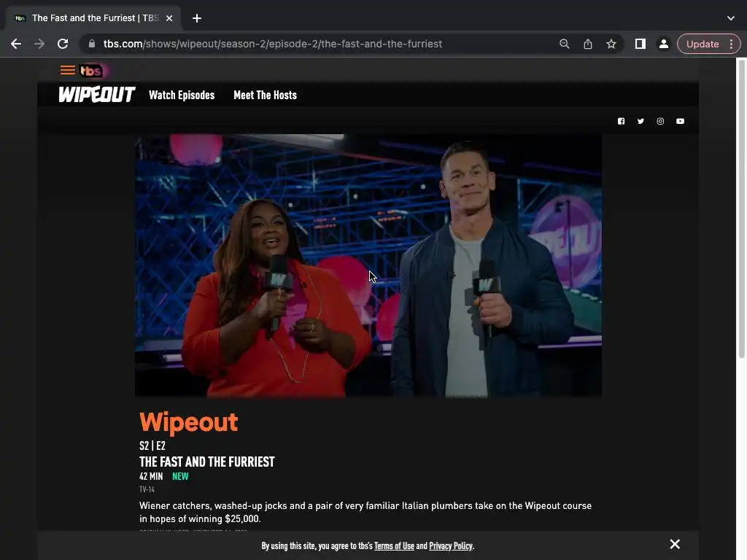Open the Terms of Use link
The height and width of the screenshot is (560, 747).
pos(394,545)
